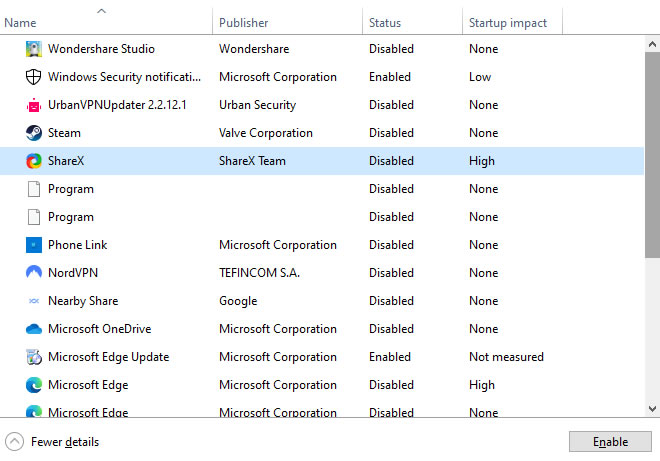Click the Low startup impact value
660x461 pixels.
pos(480,77)
